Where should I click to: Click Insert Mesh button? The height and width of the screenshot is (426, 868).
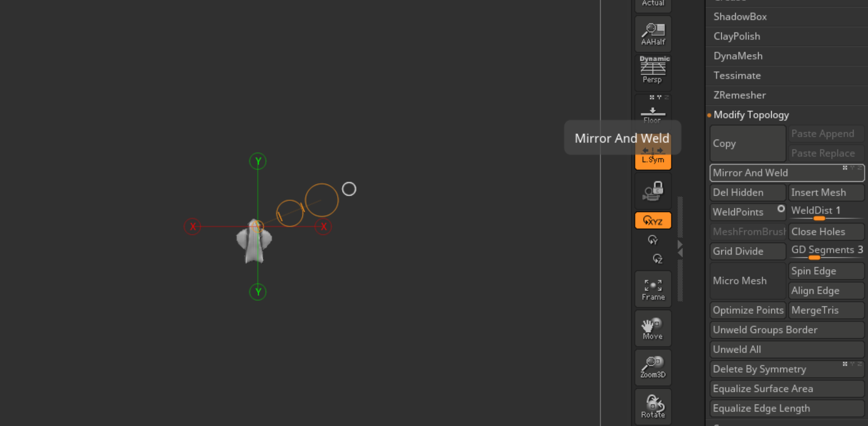826,192
